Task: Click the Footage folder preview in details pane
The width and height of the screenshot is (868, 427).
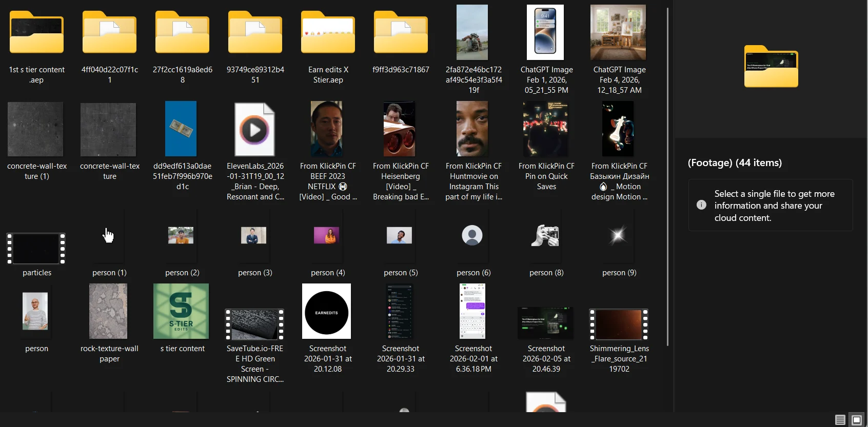Action: [x=771, y=67]
